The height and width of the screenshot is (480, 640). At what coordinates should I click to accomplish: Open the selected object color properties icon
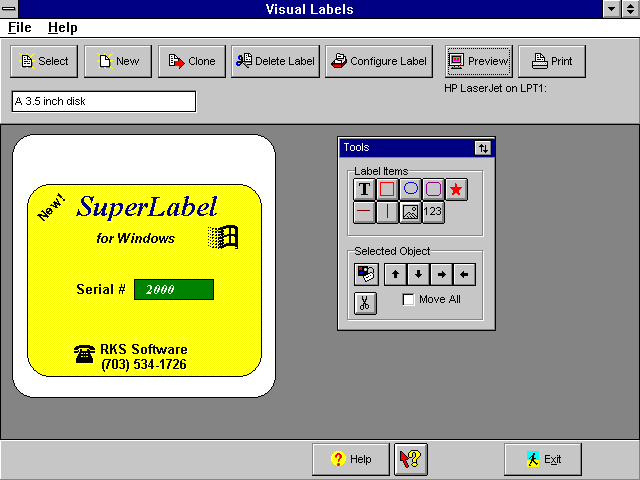[x=365, y=274]
